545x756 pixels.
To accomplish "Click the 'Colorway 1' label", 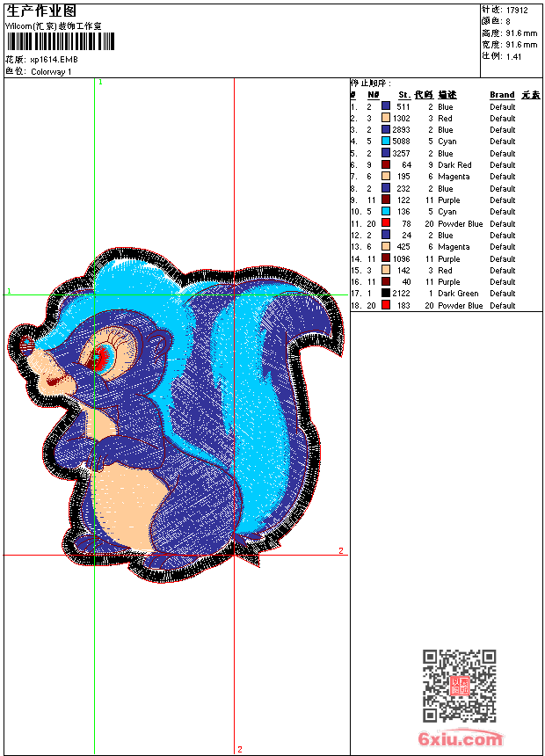I will pos(51,72).
